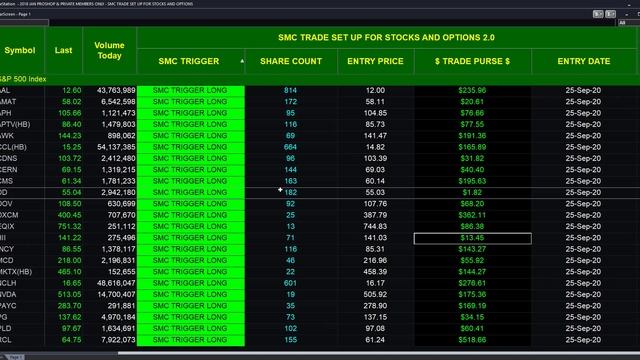
Task: Click trade purse value $235.96
Action: pos(472,90)
